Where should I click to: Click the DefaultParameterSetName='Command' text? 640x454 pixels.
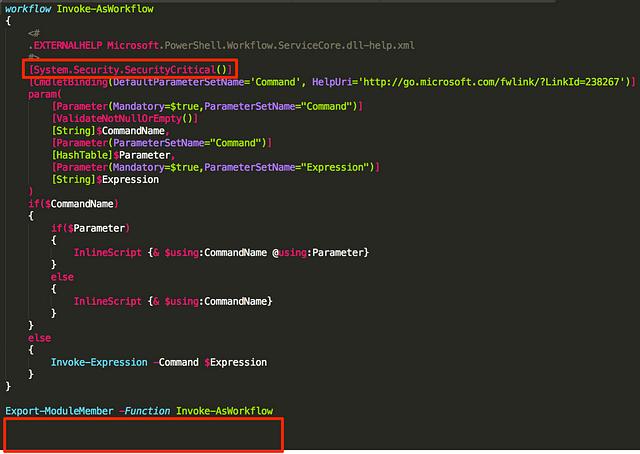point(207,82)
